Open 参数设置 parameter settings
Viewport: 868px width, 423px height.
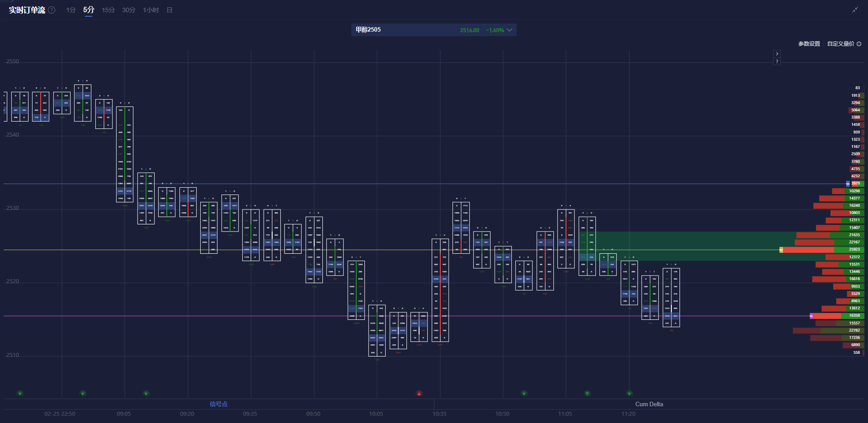click(809, 44)
